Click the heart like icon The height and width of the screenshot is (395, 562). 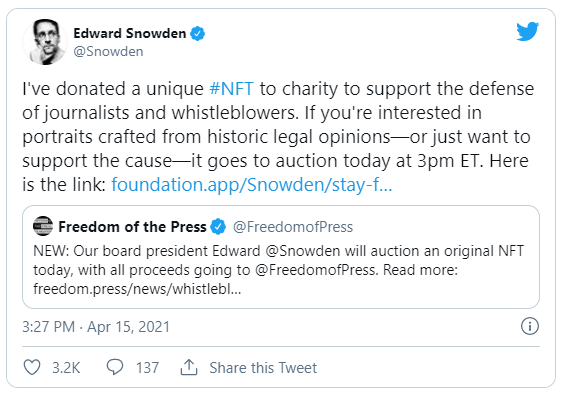(x=32, y=367)
